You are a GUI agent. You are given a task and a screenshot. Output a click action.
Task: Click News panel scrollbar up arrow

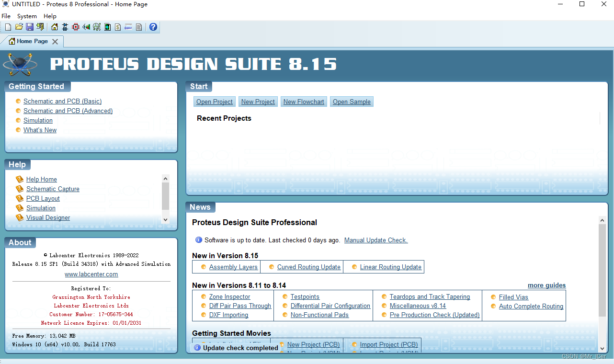click(603, 220)
